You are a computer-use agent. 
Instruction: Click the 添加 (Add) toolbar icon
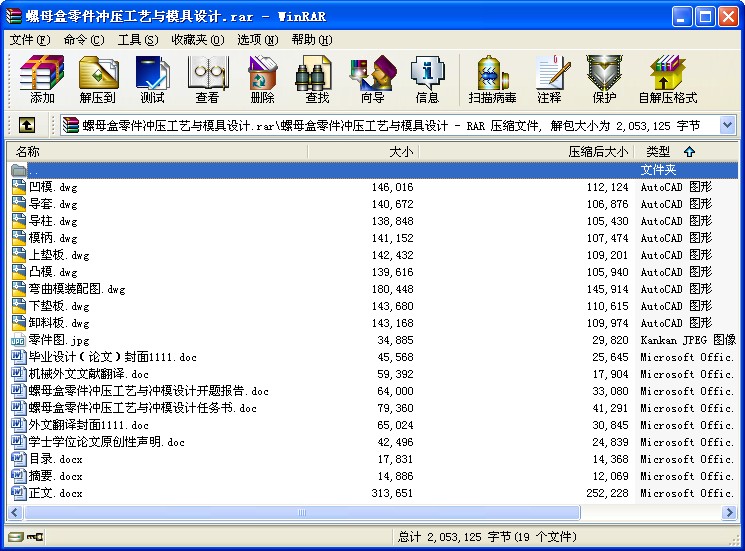pos(42,80)
